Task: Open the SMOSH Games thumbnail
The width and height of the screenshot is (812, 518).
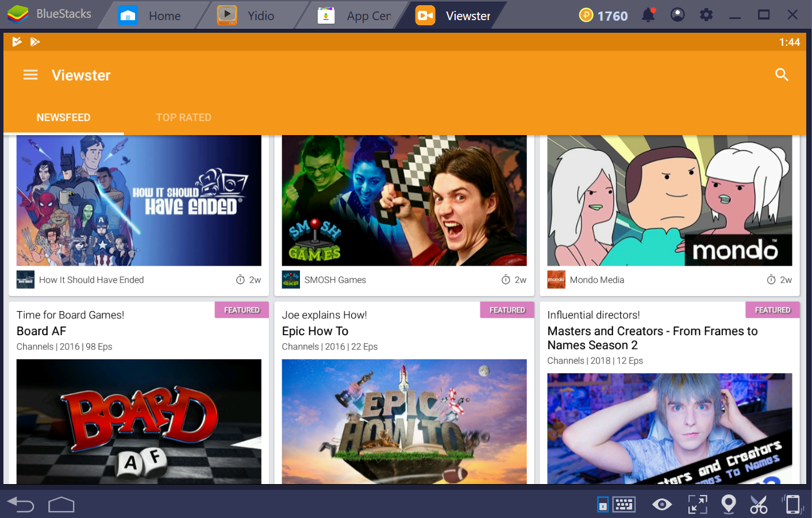Action: 405,201
